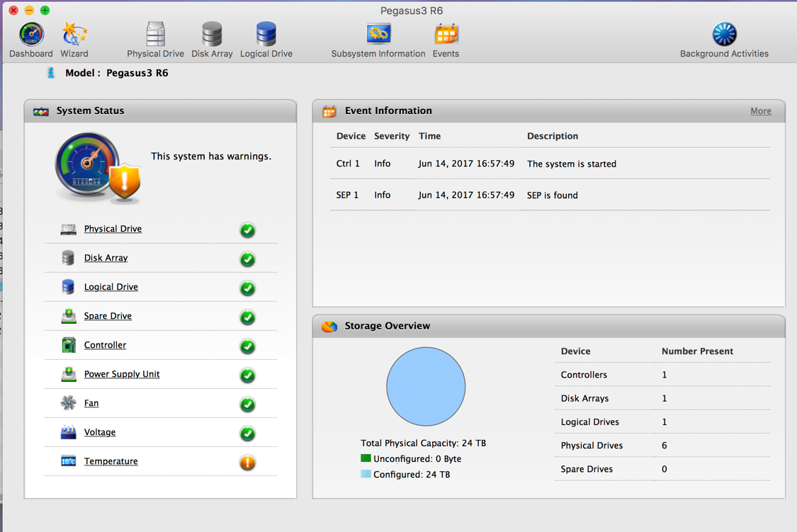
Task: Open Physical Drive toolbar icon
Action: pos(156,40)
